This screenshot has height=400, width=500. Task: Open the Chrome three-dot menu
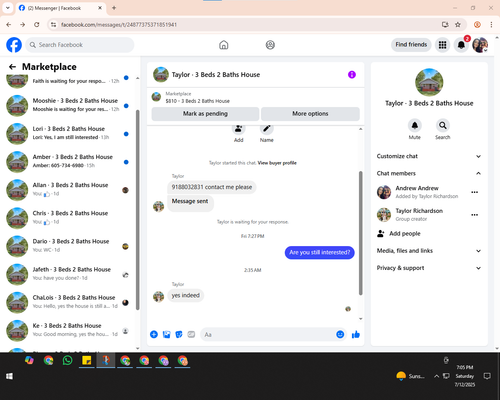(x=491, y=24)
